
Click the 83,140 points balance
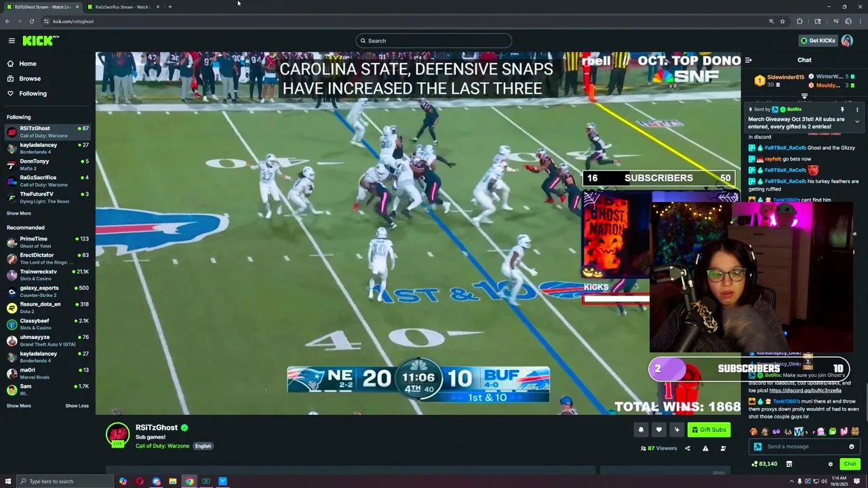point(764,464)
